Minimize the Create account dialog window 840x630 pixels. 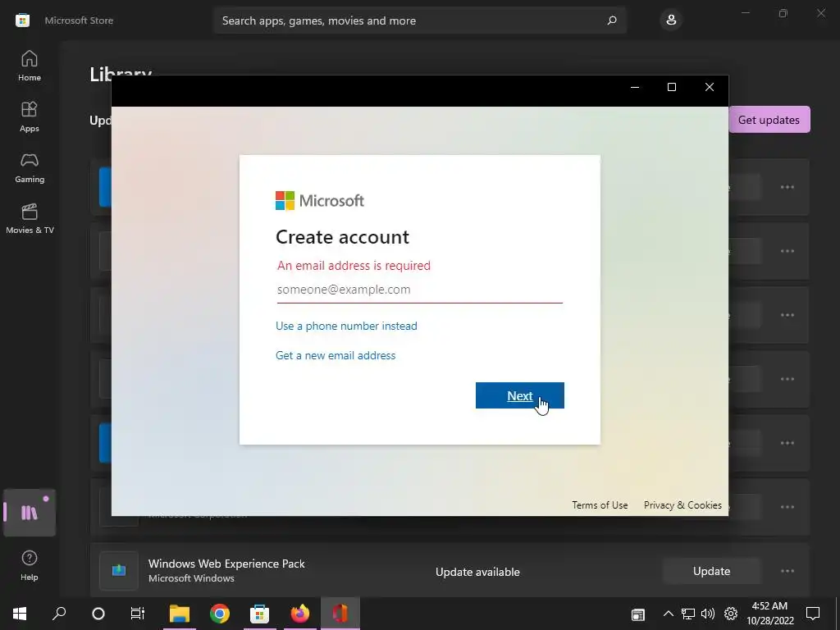click(x=635, y=87)
